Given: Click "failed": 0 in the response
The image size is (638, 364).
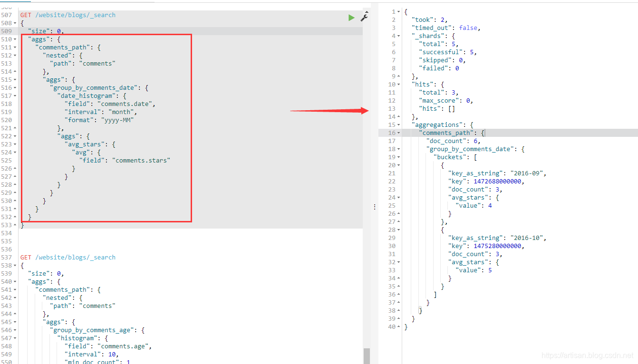Looking at the screenshot, I should click(439, 68).
